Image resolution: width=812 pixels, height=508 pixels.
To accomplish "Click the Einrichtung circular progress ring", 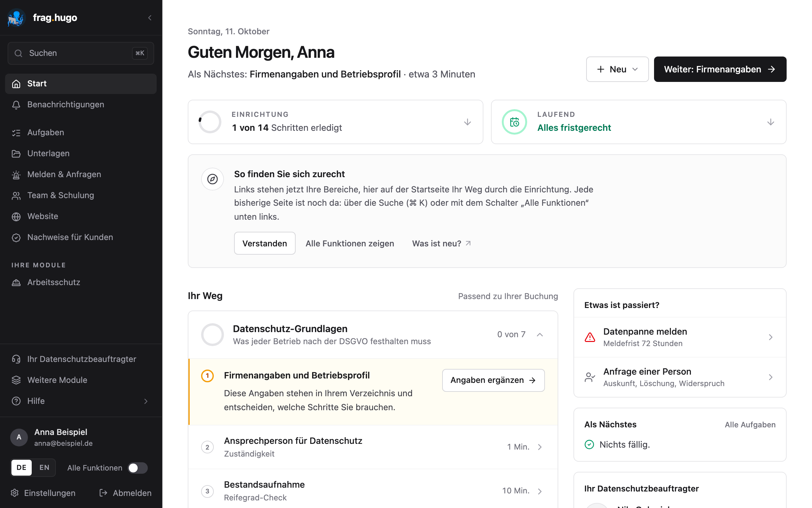I will coord(210,122).
